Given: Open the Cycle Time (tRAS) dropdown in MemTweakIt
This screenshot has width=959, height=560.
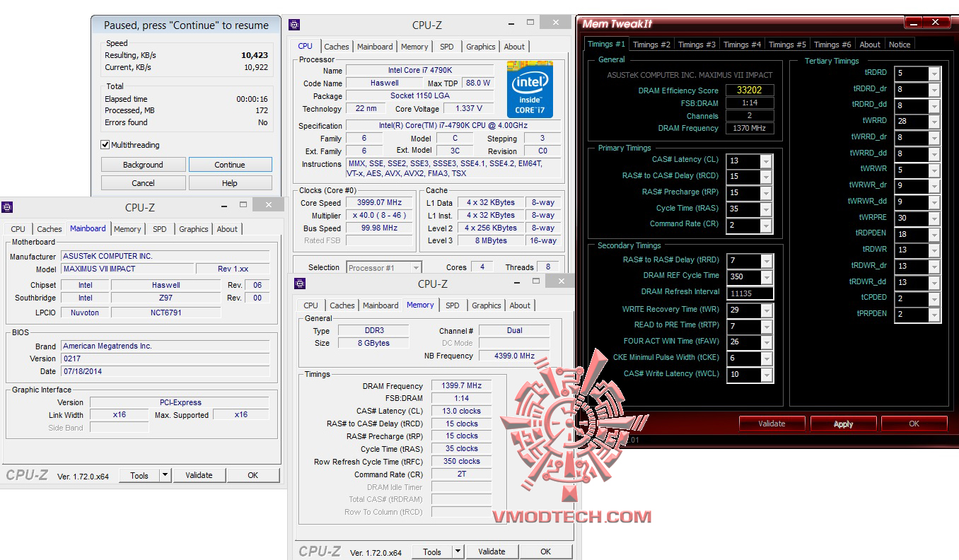Looking at the screenshot, I should 766,210.
